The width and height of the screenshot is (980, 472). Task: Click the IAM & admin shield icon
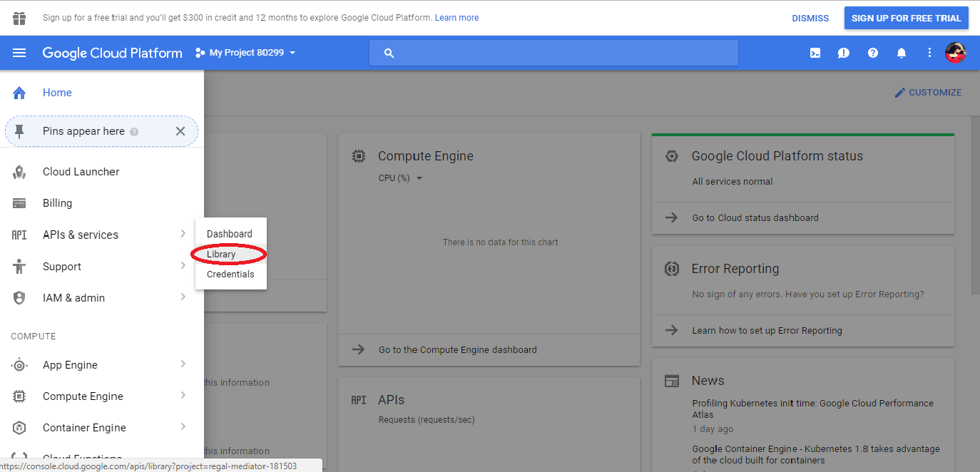pyautogui.click(x=19, y=298)
